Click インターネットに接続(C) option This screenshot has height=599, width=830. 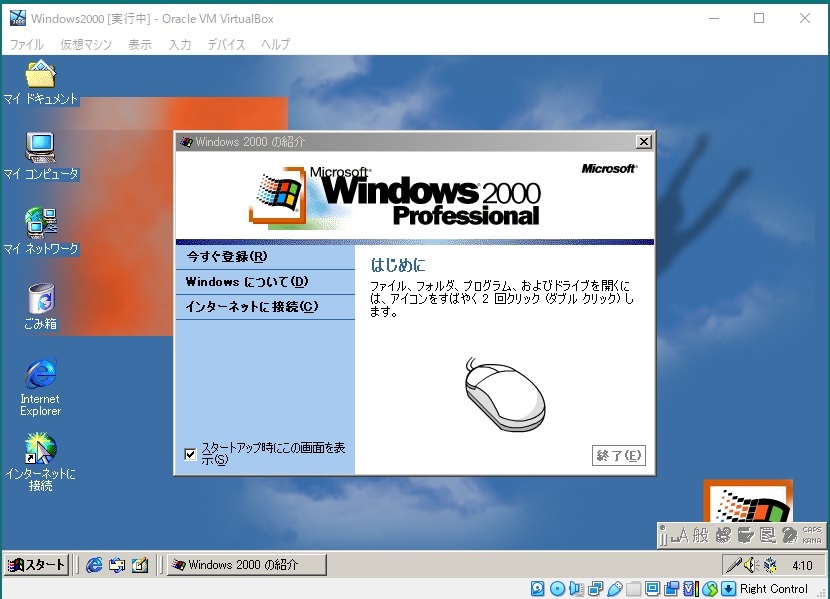point(265,306)
